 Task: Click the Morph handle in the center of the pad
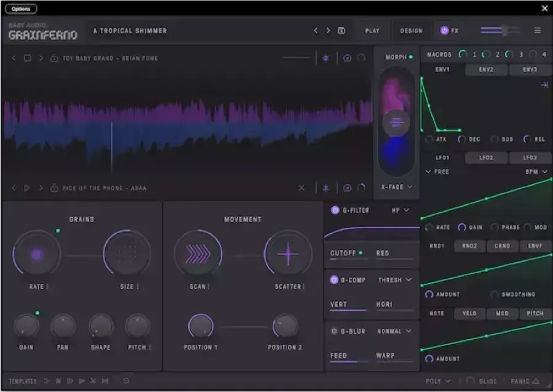[396, 123]
